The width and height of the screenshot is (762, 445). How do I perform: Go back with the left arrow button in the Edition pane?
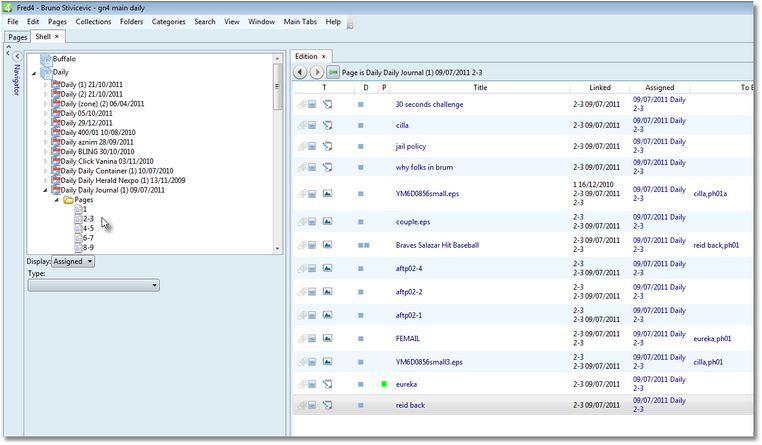pyautogui.click(x=300, y=72)
